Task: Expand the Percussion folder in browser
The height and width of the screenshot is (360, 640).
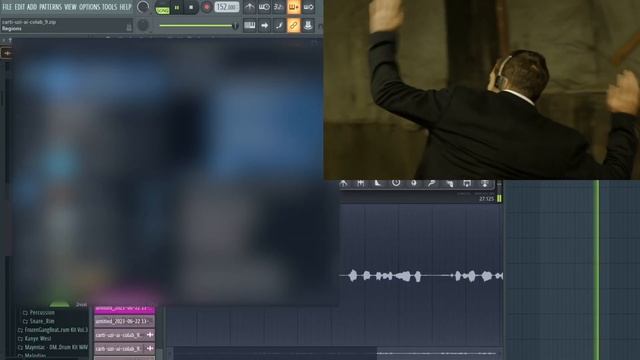Action: tap(39, 312)
